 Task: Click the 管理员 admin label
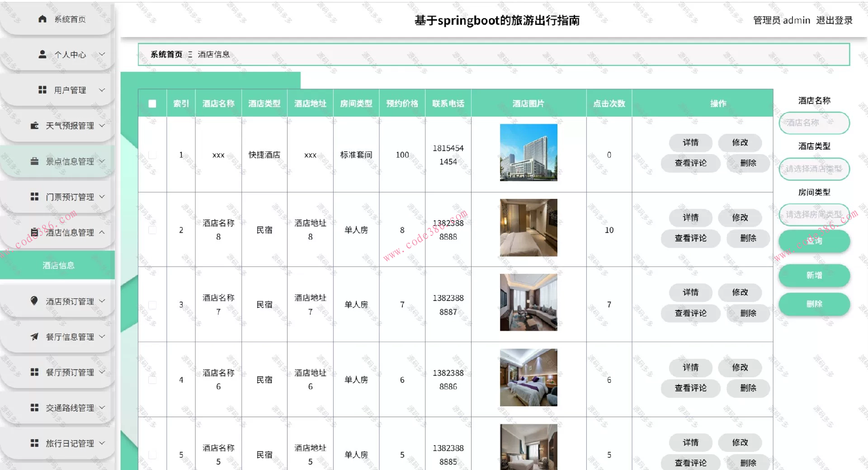781,20
